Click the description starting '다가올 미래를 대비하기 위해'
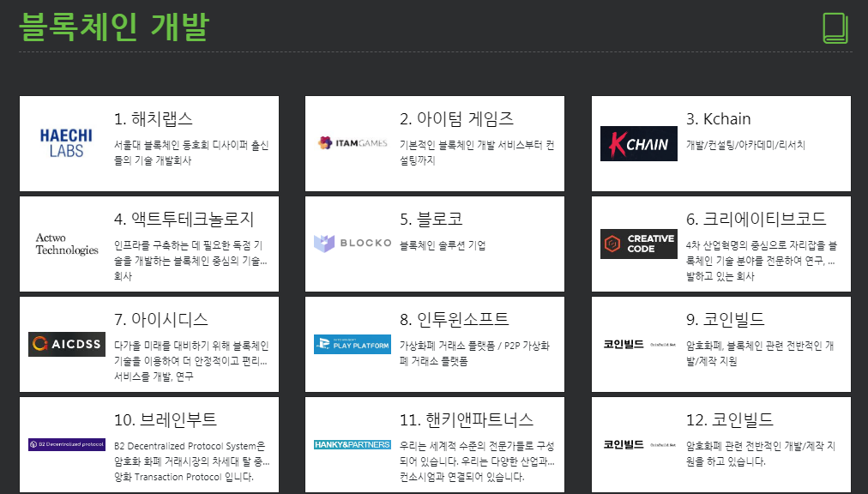The width and height of the screenshot is (868, 494). coord(191,361)
